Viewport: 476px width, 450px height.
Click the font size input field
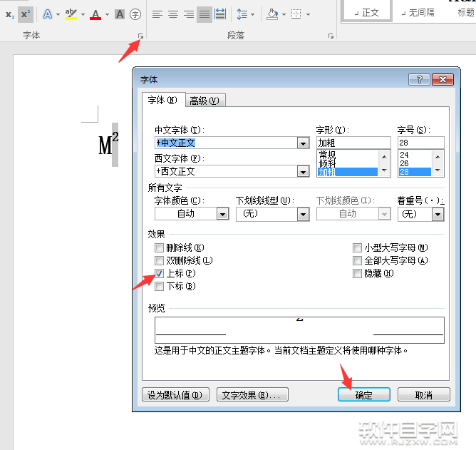point(420,143)
